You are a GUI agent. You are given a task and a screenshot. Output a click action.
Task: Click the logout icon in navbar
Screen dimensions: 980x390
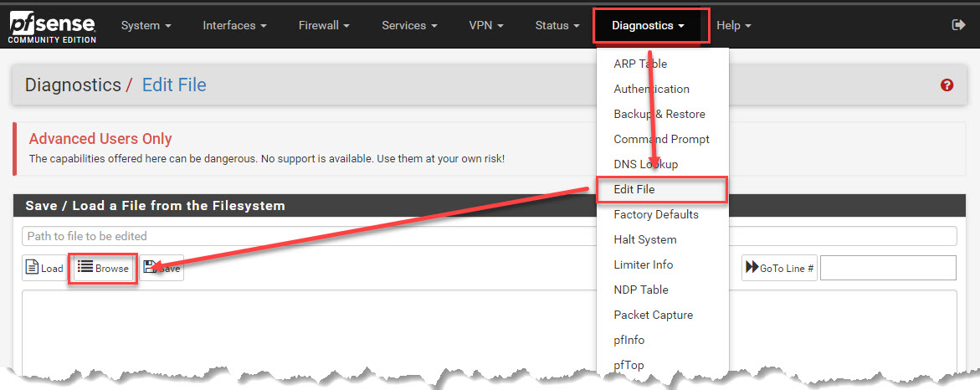click(958, 25)
